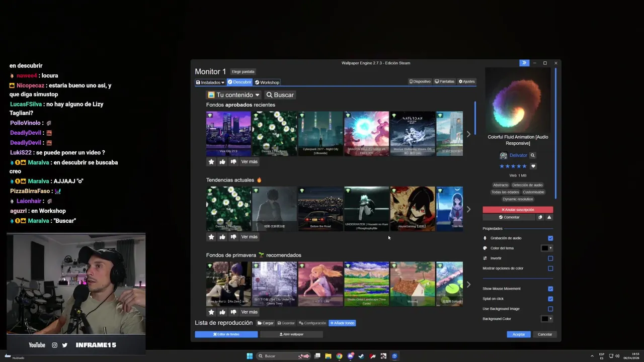This screenshot has height=362, width=644.
Task: Select the Studio Ghibli Landscape thumbnail
Action: coord(366,284)
